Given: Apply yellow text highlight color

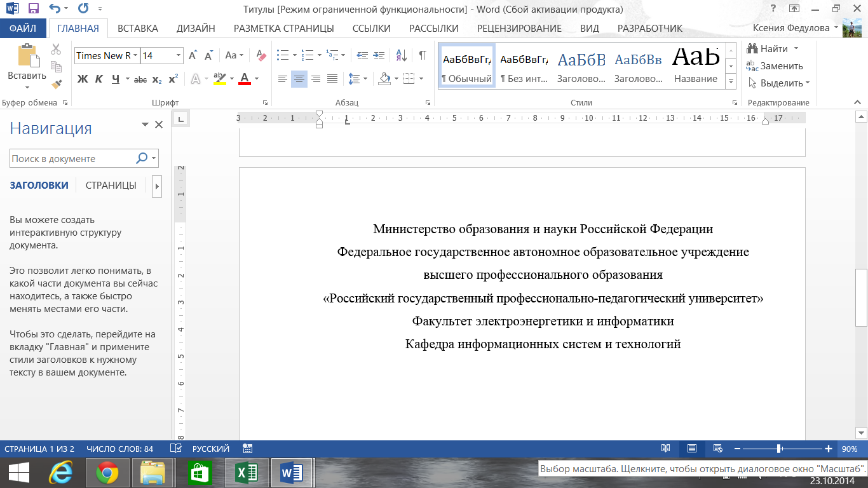Looking at the screenshot, I should click(x=220, y=79).
